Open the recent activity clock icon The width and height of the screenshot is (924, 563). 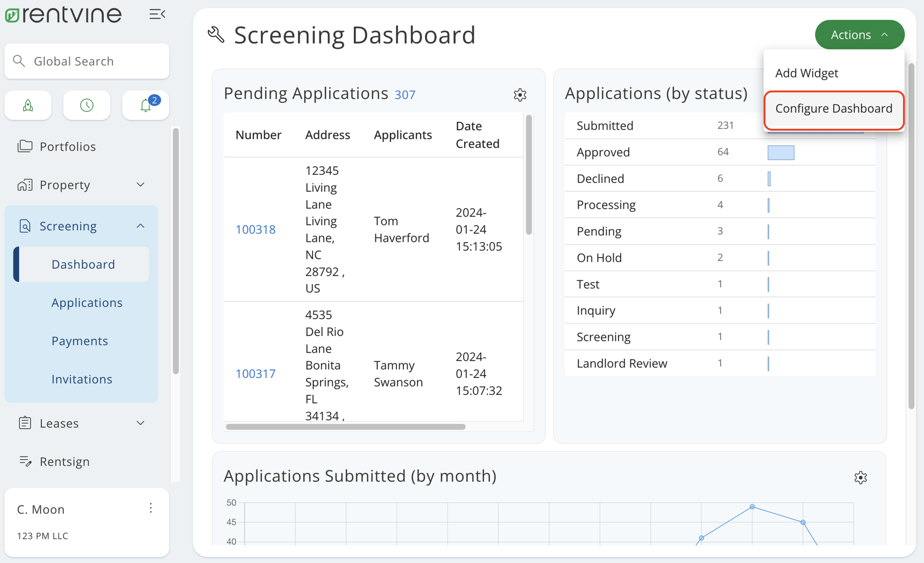[87, 105]
